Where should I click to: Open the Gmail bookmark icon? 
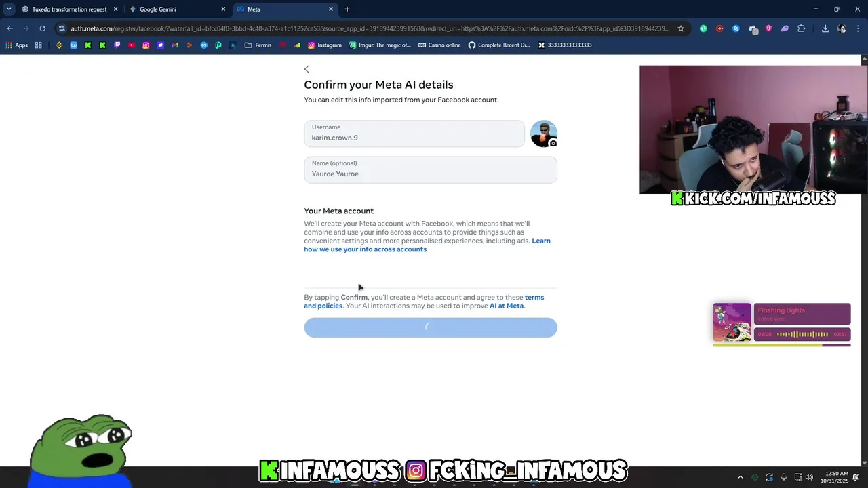[x=175, y=45]
